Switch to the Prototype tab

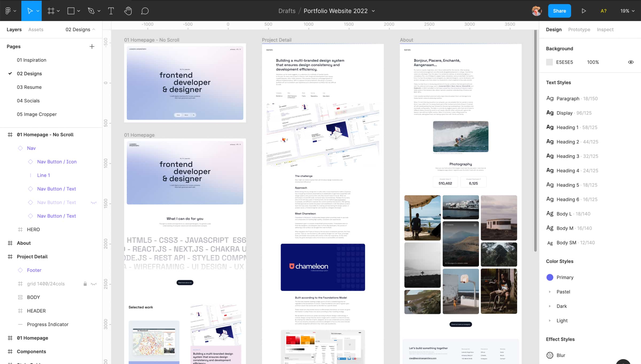[x=579, y=29]
